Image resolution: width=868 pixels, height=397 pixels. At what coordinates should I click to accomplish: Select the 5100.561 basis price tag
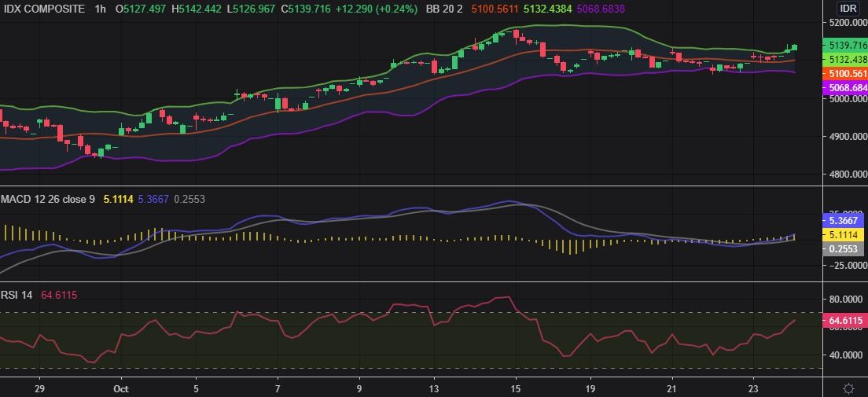845,74
